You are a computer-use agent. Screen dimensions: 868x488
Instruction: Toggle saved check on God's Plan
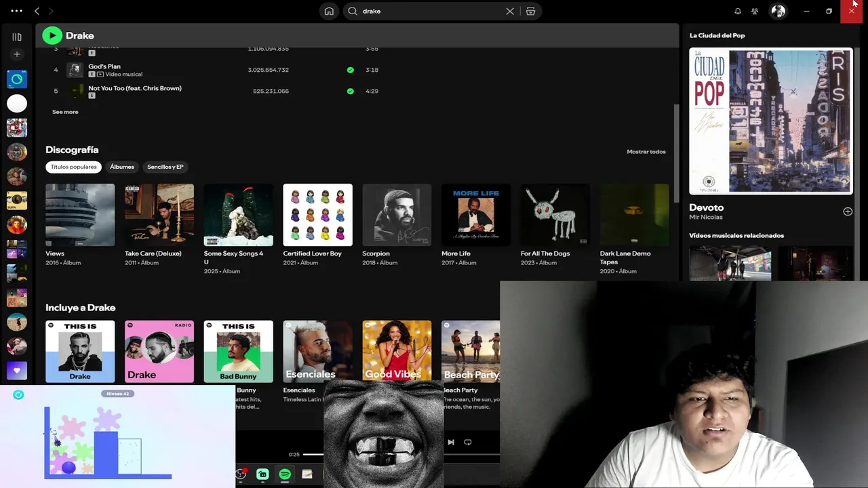(350, 70)
